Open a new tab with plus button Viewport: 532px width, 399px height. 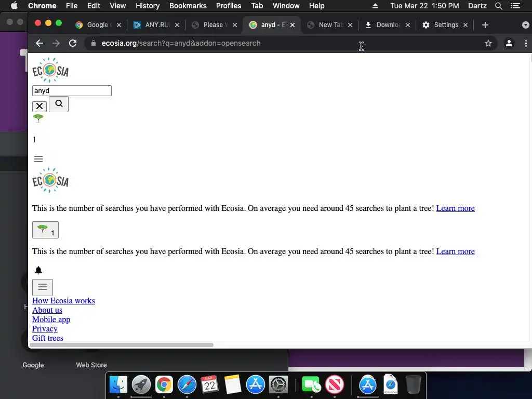485,25
